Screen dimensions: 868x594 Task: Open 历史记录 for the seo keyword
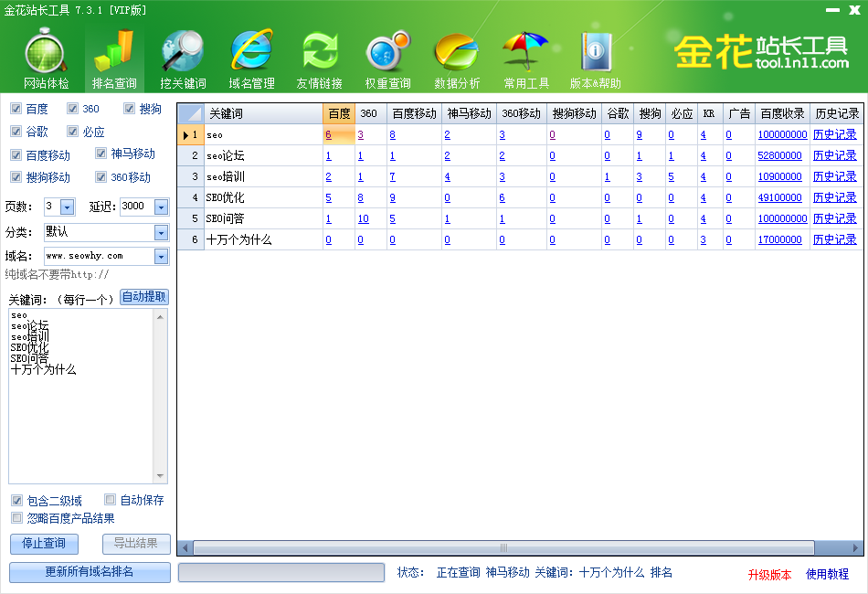(835, 134)
